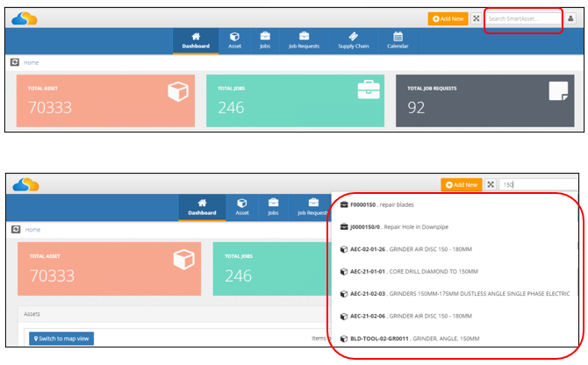Viewport: 588px width, 365px height.
Task: Open the Total Job Requests card
Action: [484, 100]
